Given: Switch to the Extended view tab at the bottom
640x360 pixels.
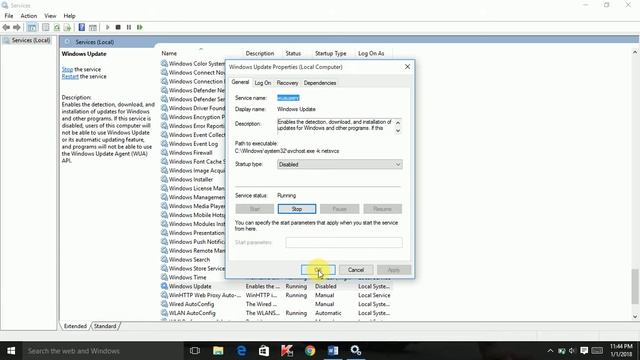Looking at the screenshot, I should tap(76, 326).
